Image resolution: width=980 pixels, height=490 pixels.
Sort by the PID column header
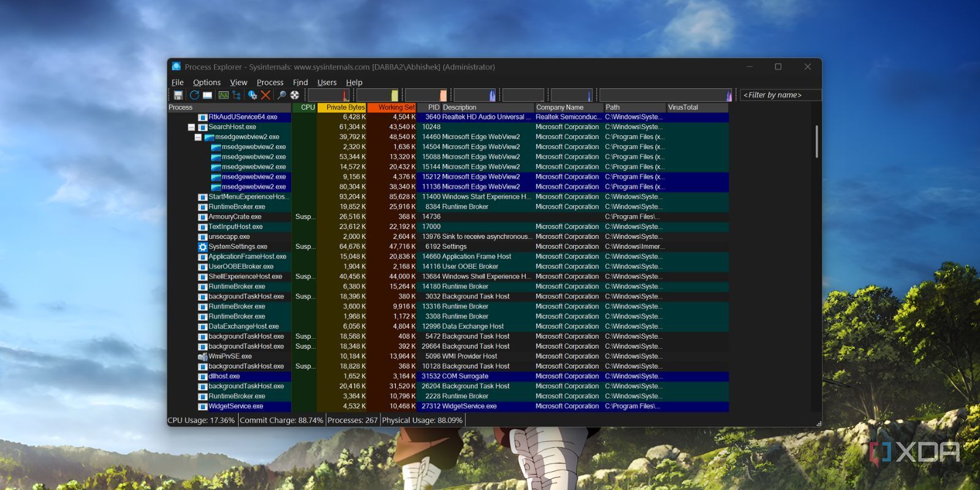(x=429, y=107)
